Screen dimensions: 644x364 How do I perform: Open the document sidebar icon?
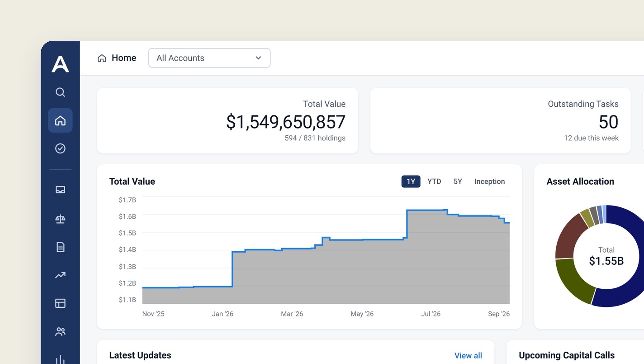(60, 247)
